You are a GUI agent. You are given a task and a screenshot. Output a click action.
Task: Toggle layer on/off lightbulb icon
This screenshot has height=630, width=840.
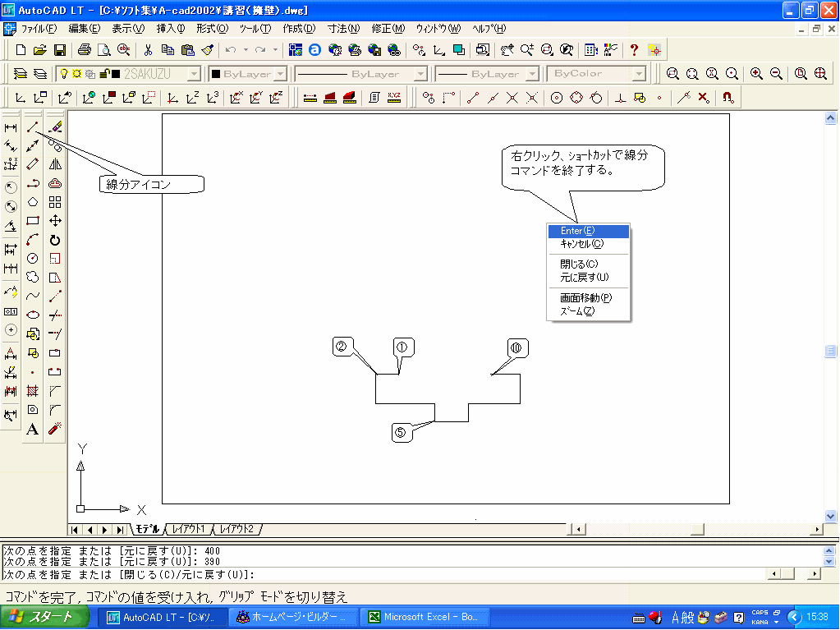64,73
